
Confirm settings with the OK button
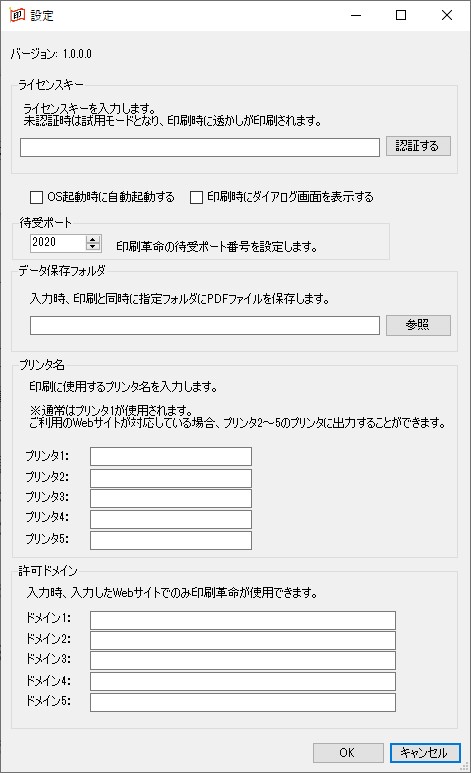[348, 752]
